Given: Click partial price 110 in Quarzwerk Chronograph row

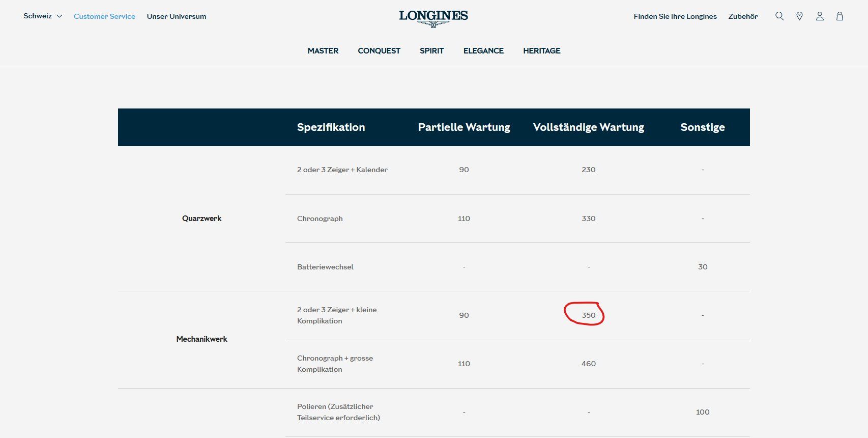Looking at the screenshot, I should 464,218.
